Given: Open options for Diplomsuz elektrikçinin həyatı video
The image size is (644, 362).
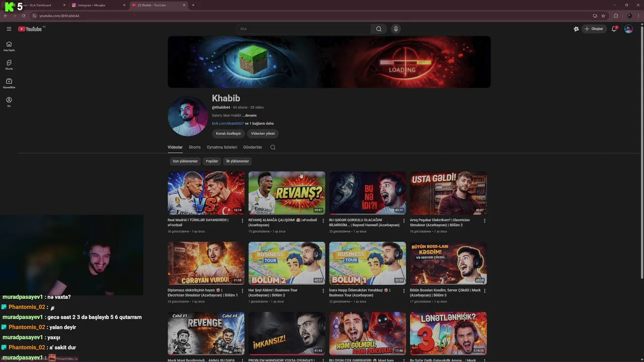Looking at the screenshot, I should pyautogui.click(x=242, y=291).
